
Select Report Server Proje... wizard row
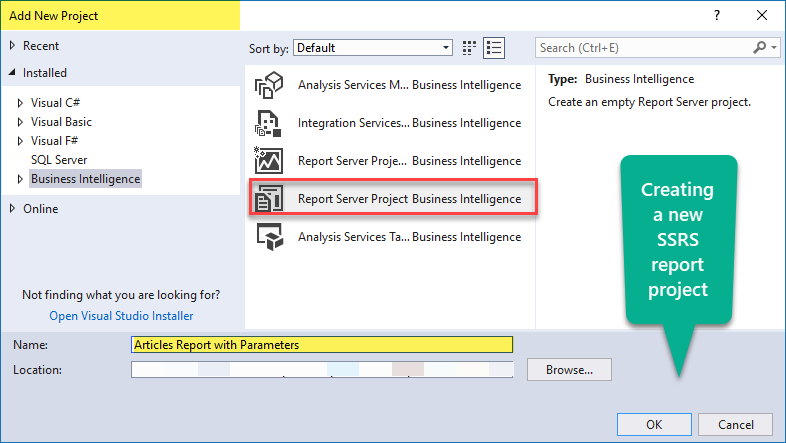[x=391, y=161]
